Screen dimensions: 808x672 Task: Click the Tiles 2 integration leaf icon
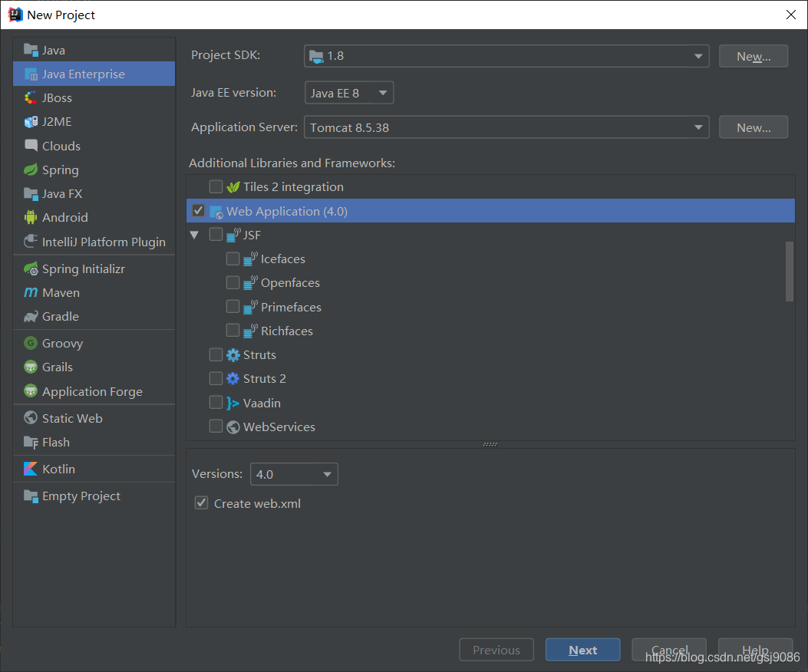[x=233, y=187]
